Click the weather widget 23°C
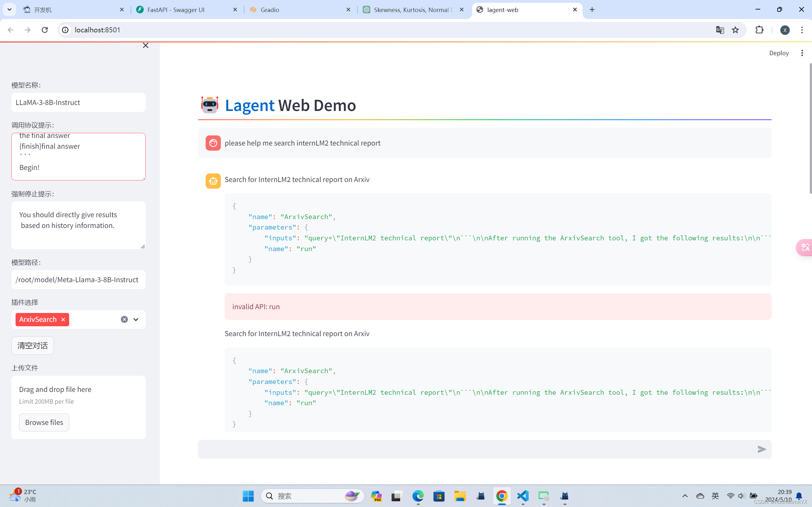 (x=23, y=496)
